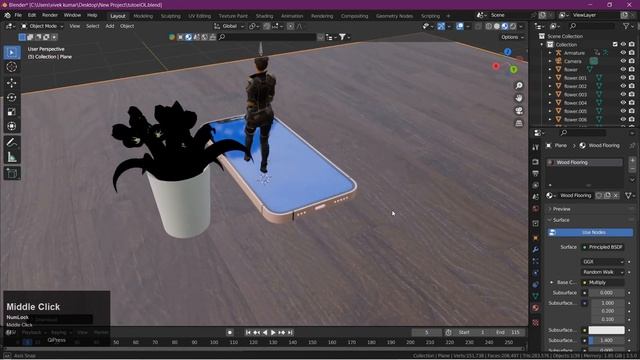Click the viewport pan hand icon
Image resolution: width=640 pixels, height=360 pixels.
click(x=519, y=98)
